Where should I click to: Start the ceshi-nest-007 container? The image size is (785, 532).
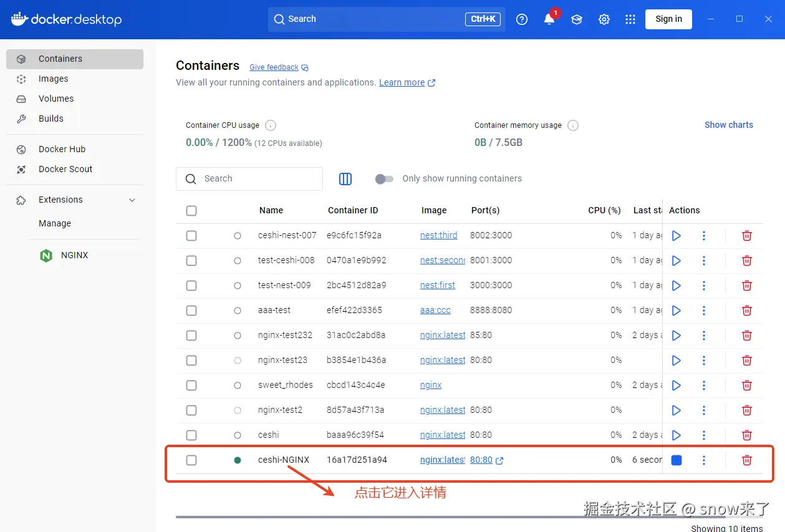pos(676,236)
